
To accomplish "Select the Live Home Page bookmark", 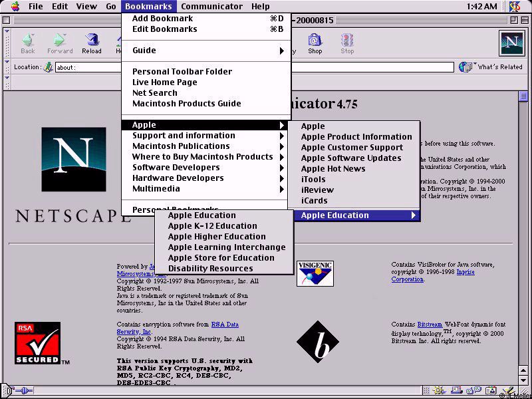I will point(206,82).
